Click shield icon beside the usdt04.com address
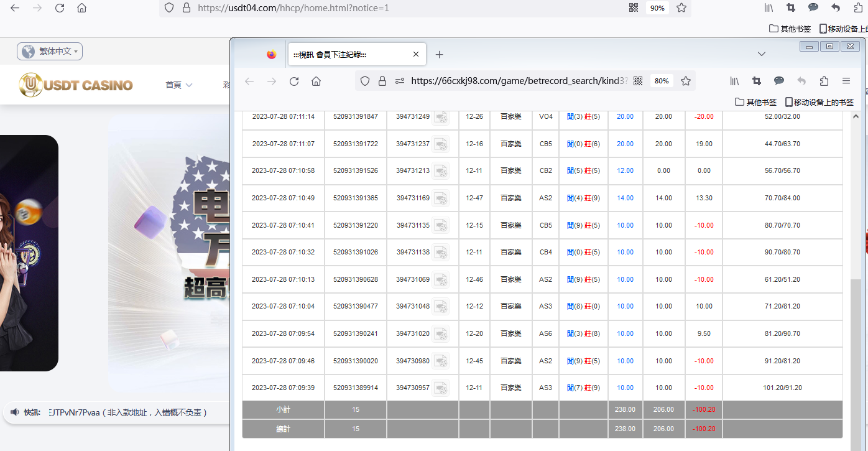 coord(169,8)
